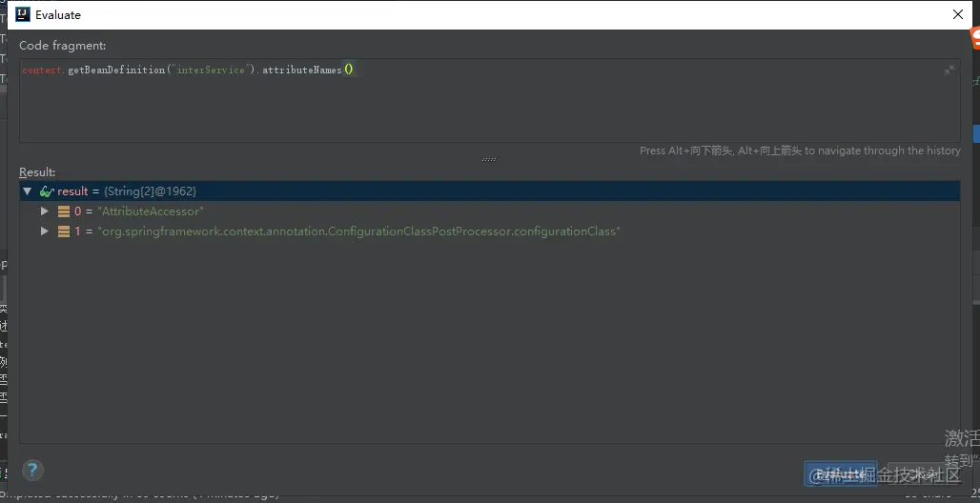Close the Evaluate dialog window
The width and height of the screenshot is (980, 503).
957,14
